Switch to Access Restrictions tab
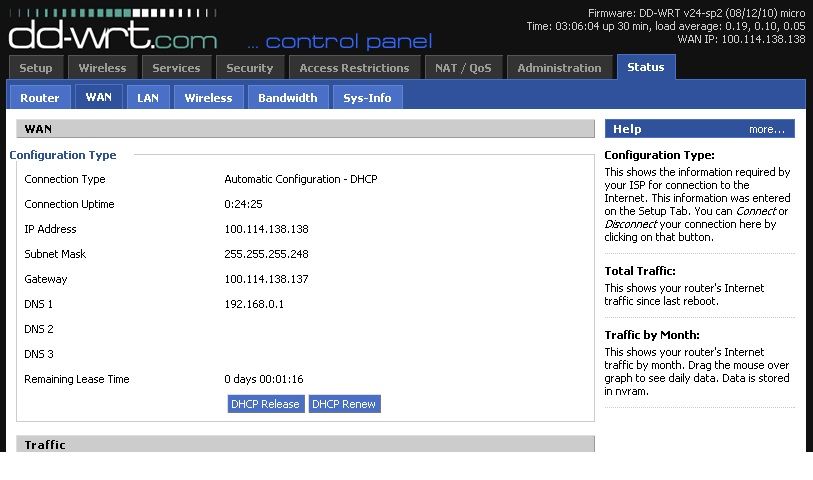813x480 pixels. click(354, 67)
